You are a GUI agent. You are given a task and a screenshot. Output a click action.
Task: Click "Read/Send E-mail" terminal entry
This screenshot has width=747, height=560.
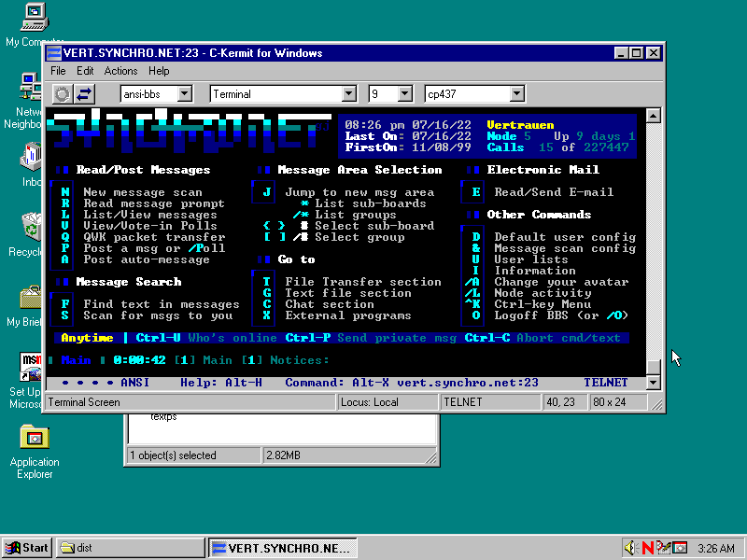[x=554, y=192]
